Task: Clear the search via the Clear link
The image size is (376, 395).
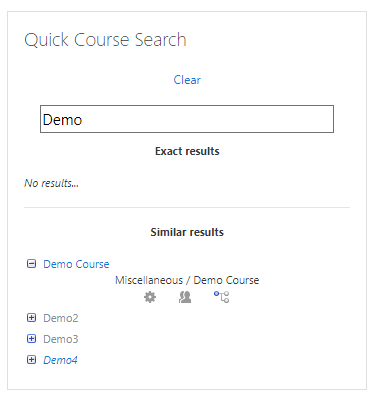Action: (x=187, y=80)
